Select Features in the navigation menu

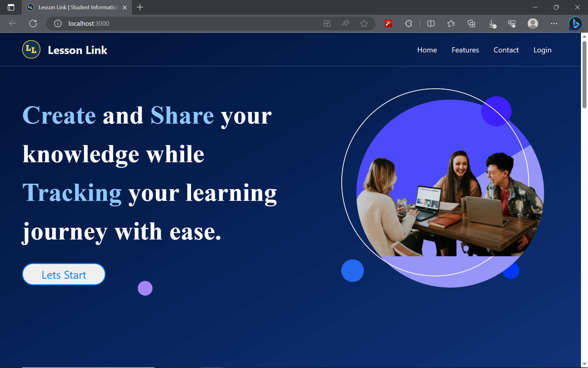(465, 50)
